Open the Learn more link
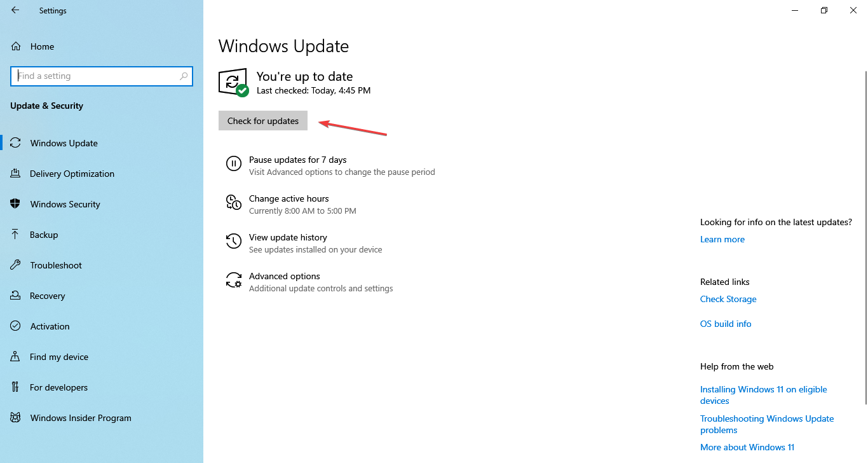 [x=722, y=239]
